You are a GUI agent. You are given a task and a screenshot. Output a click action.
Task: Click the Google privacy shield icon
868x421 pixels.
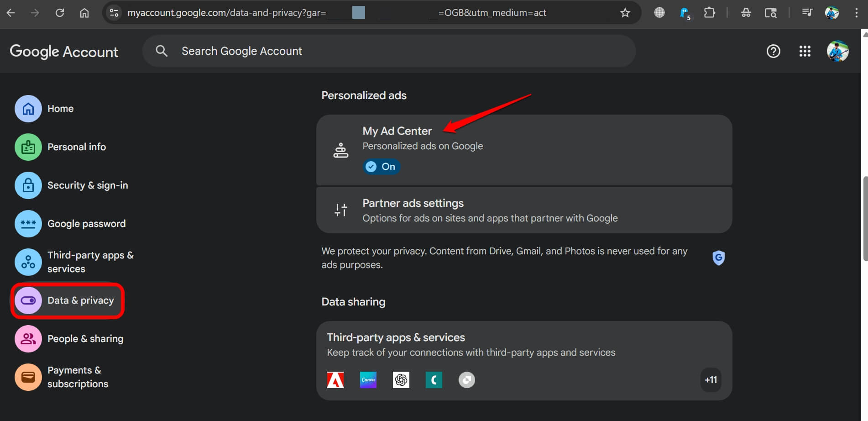pos(719,258)
